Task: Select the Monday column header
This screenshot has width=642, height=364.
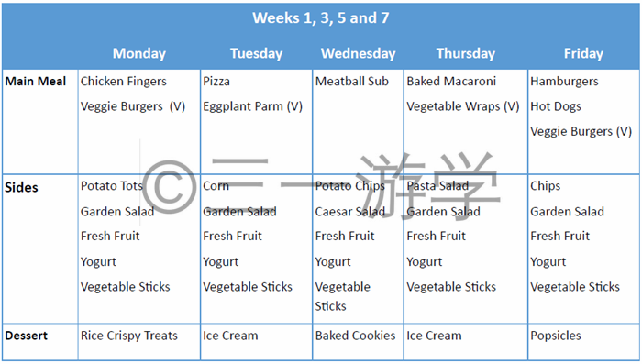Action: 139,53
